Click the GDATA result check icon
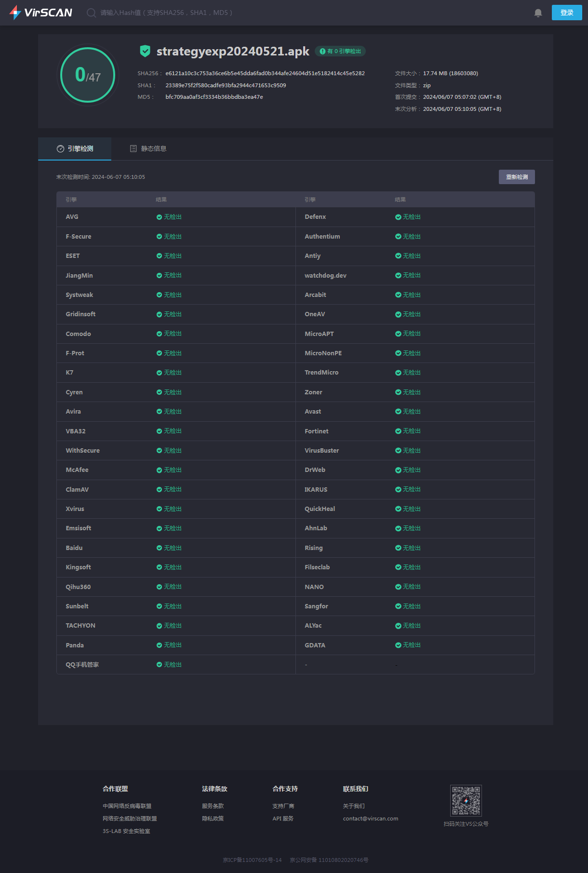Screen dimensions: 588x873 point(398,645)
